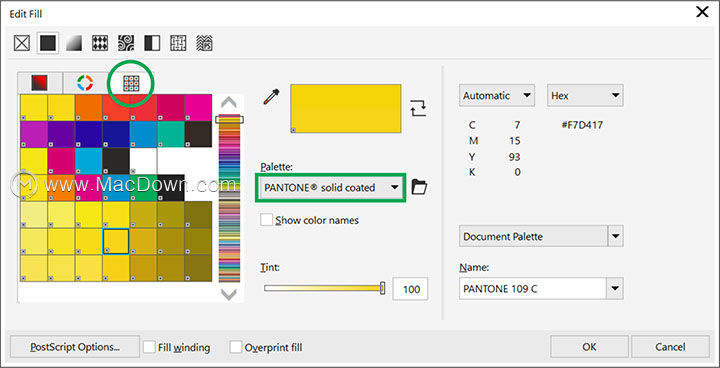
Task: Choose the Bitmap pattern fill icon
Action: pyautogui.click(x=126, y=44)
